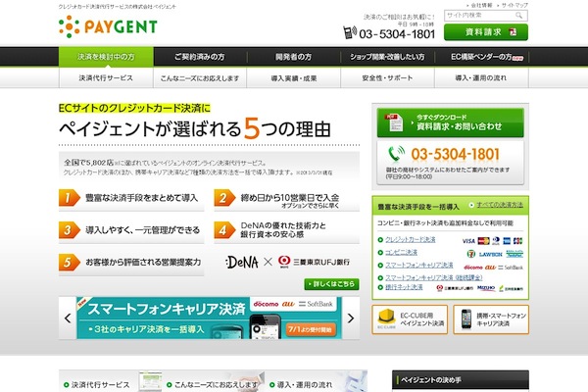588x392 pixels.
Task: Click the DeNA logo
Action: point(242,262)
